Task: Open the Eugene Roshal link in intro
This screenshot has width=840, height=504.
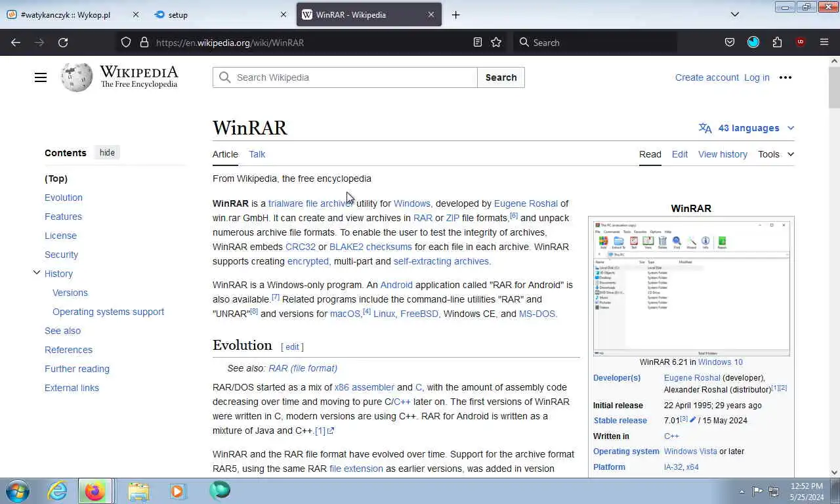Action: pos(526,203)
